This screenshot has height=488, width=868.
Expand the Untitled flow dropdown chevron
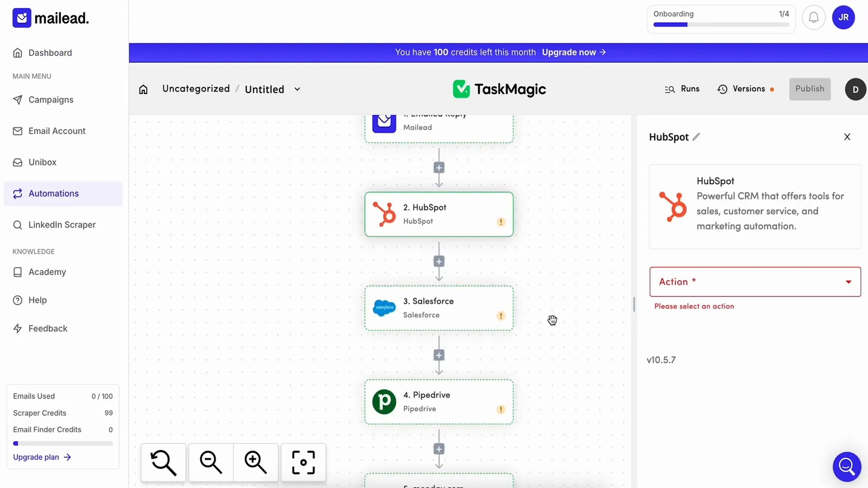[297, 89]
